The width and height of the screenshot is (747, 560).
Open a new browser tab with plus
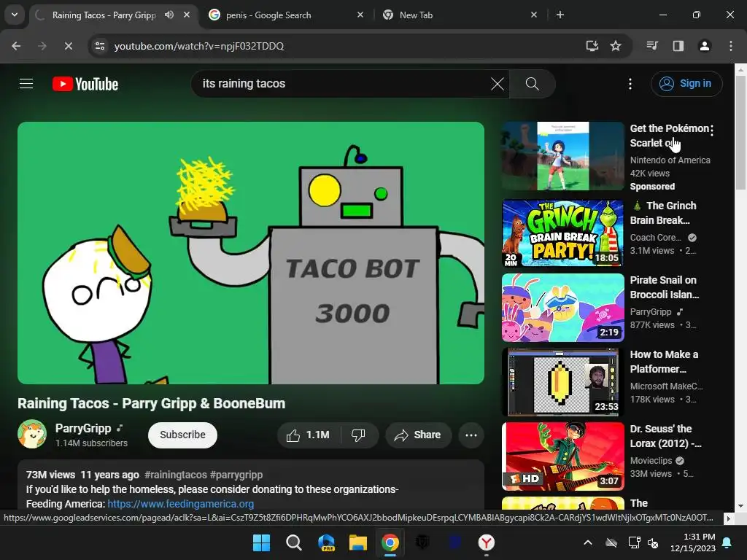(560, 15)
